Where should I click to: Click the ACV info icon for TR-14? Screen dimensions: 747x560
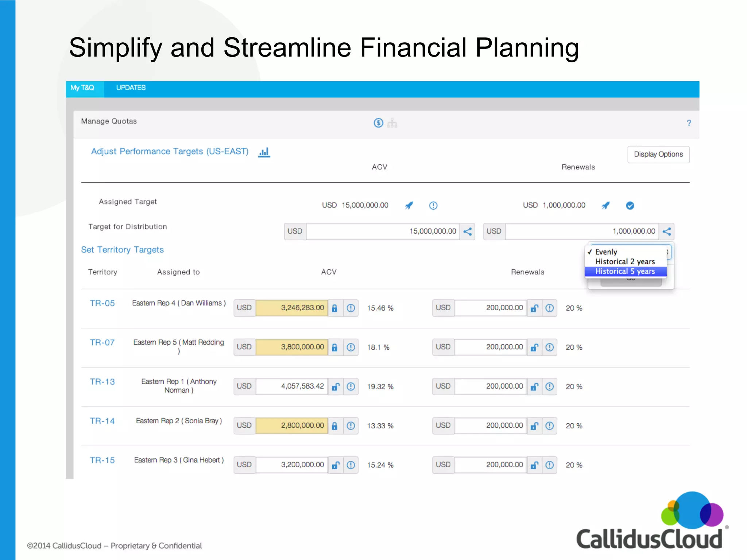(x=351, y=425)
